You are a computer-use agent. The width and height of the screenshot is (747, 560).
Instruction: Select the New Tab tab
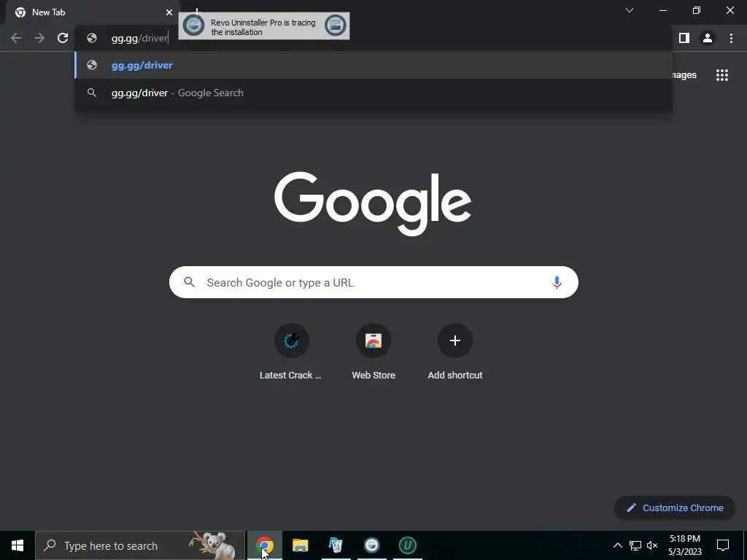[x=90, y=12]
